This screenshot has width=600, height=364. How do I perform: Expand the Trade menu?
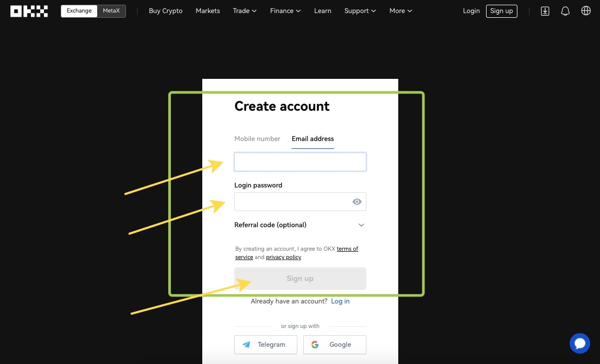coord(245,10)
